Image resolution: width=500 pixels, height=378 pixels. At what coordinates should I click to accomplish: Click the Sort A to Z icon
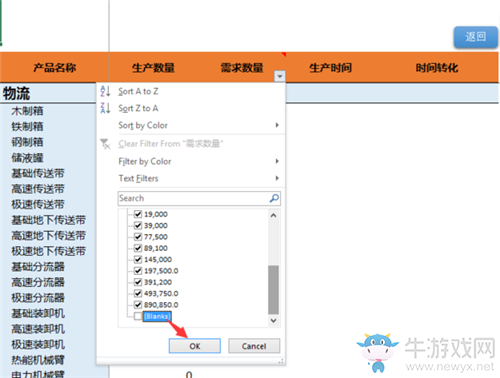[105, 91]
